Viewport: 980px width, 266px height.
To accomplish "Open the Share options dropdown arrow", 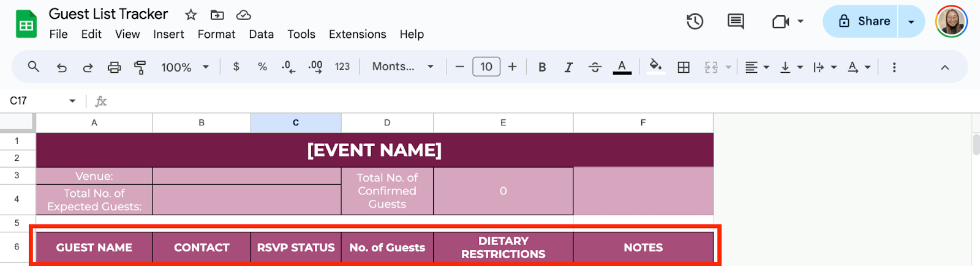I will pyautogui.click(x=911, y=21).
